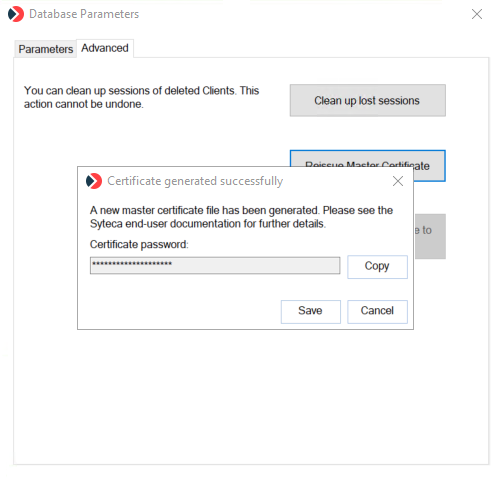Click Clean up lost sessions button
Image resolution: width=504 pixels, height=480 pixels.
(367, 100)
